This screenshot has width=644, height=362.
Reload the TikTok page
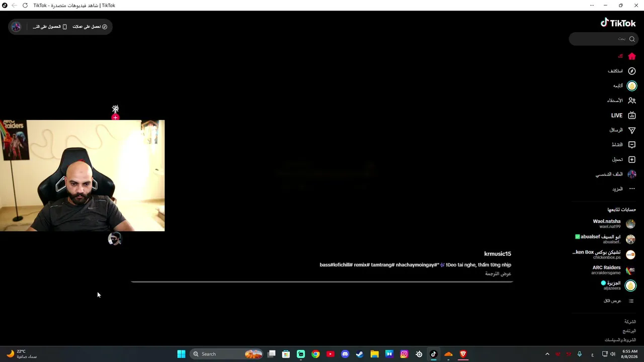point(25,6)
